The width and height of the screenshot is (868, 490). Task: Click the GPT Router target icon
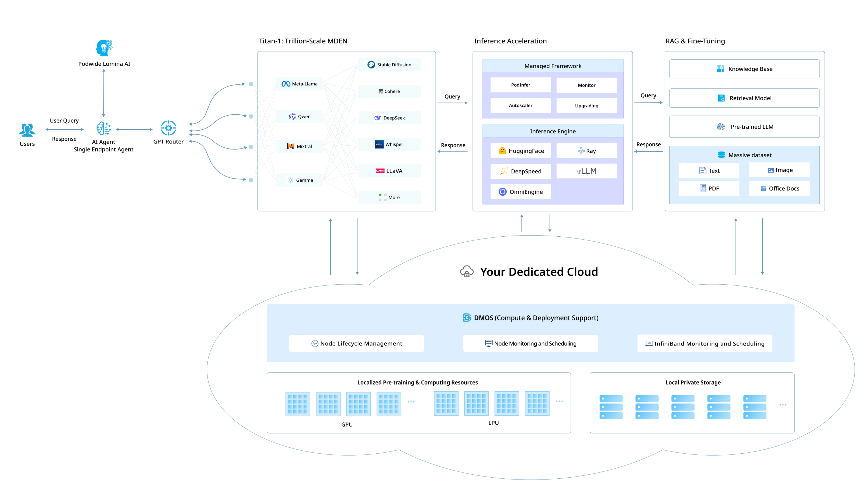(x=168, y=128)
